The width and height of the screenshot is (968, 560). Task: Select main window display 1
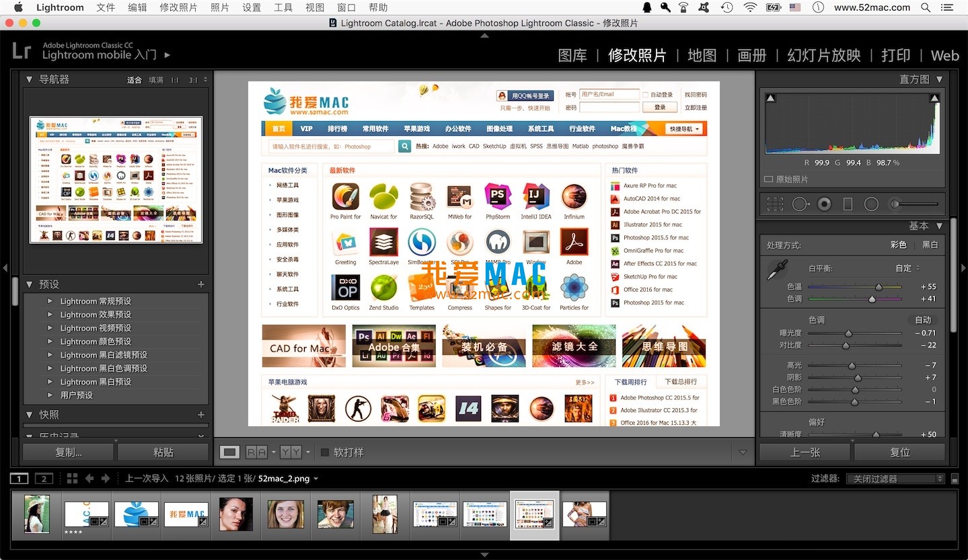pyautogui.click(x=19, y=479)
